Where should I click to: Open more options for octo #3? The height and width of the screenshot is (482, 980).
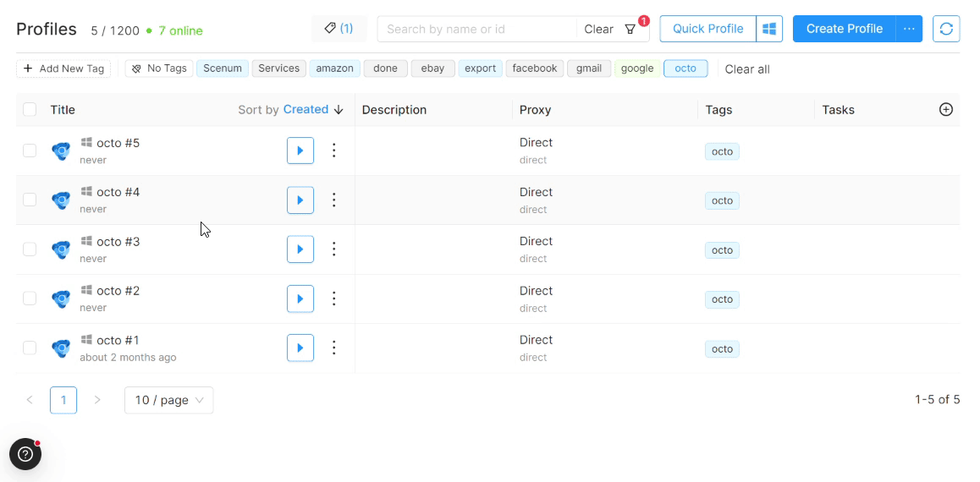click(x=333, y=249)
